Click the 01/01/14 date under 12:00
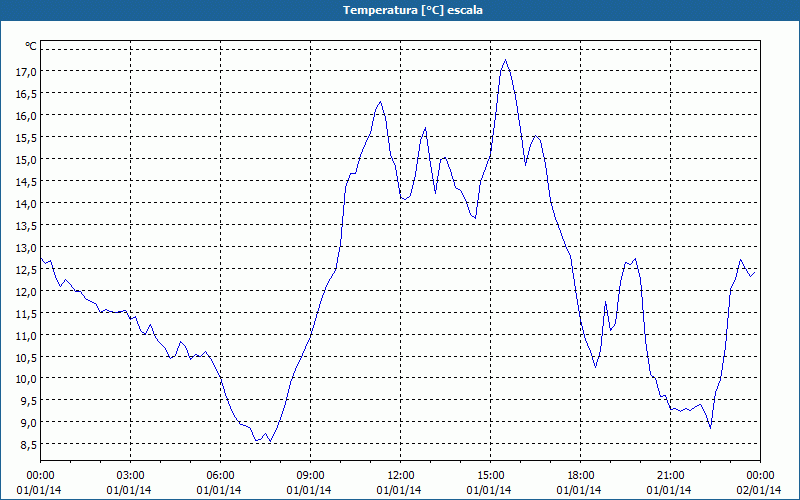 click(399, 490)
